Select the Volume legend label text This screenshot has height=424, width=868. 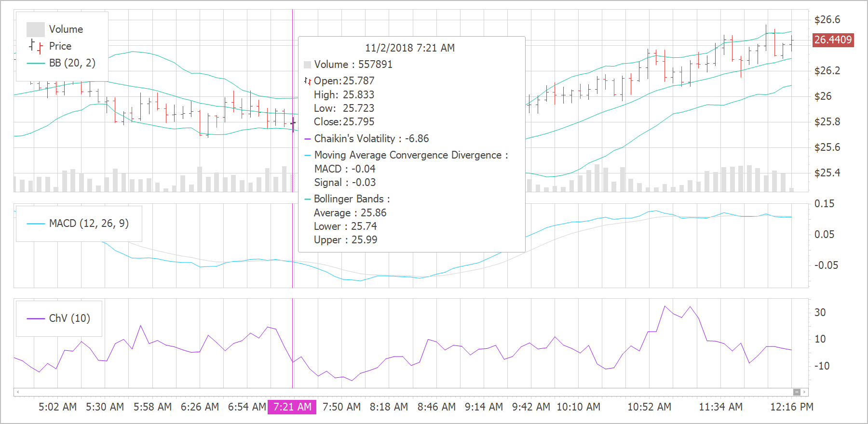tap(66, 29)
